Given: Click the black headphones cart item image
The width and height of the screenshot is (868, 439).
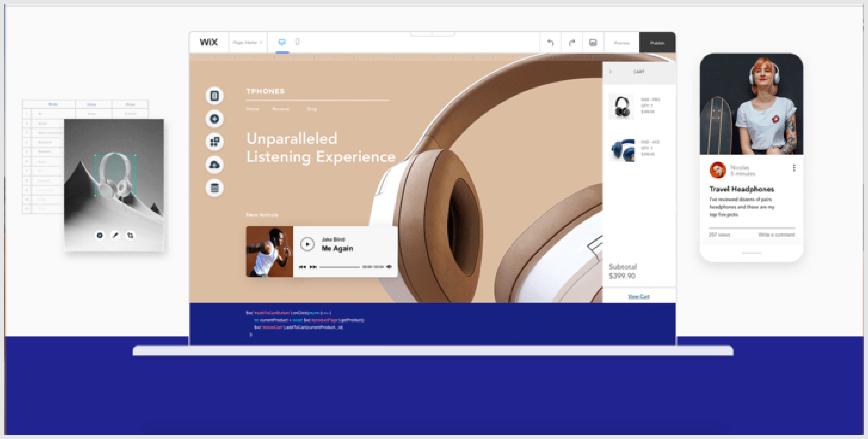Looking at the screenshot, I should pos(622,107).
